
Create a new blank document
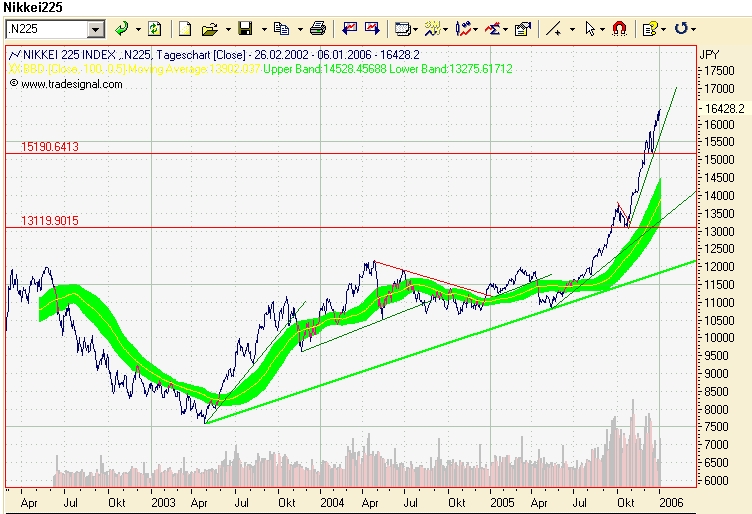(x=185, y=29)
